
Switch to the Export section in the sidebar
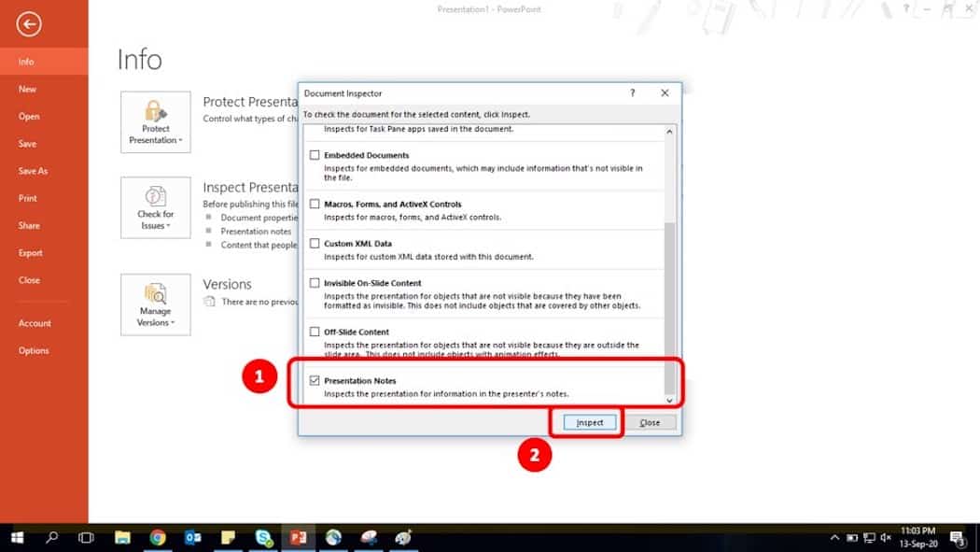pyautogui.click(x=30, y=252)
